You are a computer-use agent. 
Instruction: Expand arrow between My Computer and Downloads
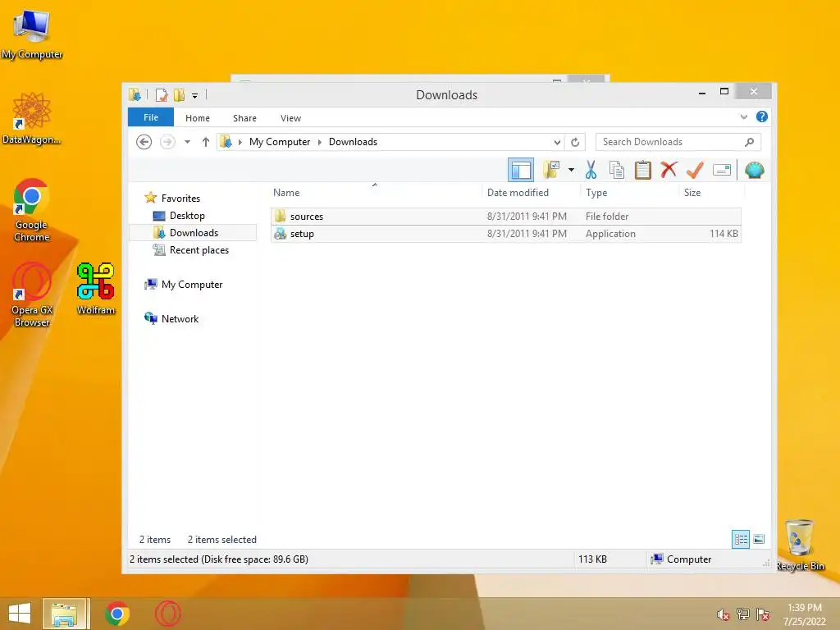[320, 142]
